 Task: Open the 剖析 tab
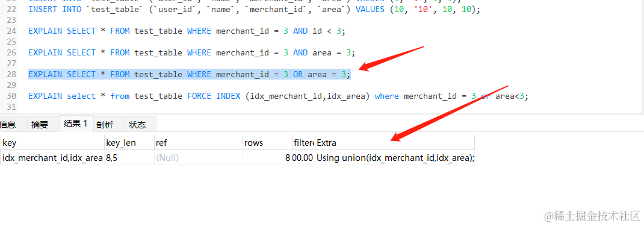105,125
